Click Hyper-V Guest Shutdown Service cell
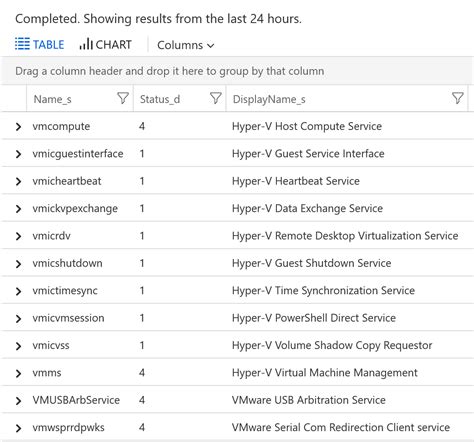Viewport: 474px width, 442px height. click(311, 263)
